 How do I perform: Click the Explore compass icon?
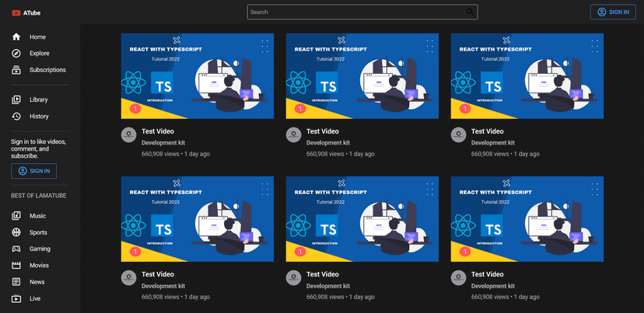(x=16, y=54)
